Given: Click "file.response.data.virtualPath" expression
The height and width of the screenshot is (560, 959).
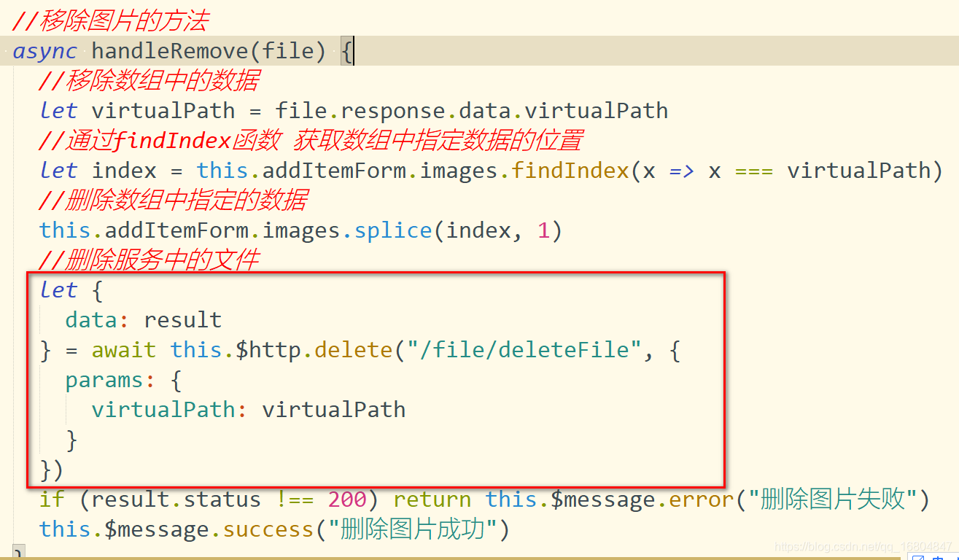Looking at the screenshot, I should tap(471, 111).
